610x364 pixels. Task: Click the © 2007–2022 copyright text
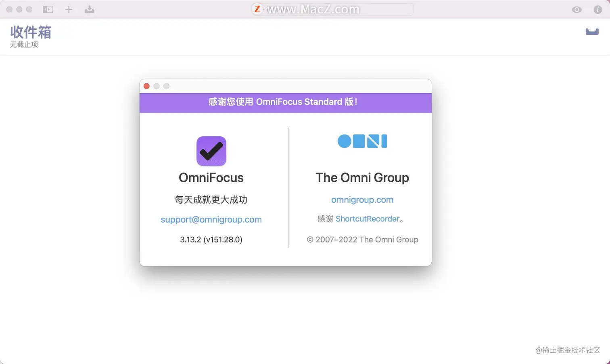(362, 239)
